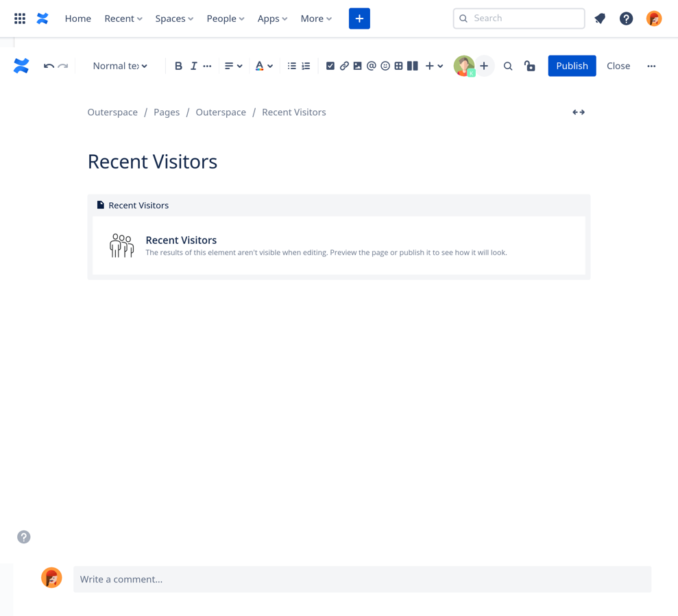Publish the page
The height and width of the screenshot is (616, 678).
[572, 66]
